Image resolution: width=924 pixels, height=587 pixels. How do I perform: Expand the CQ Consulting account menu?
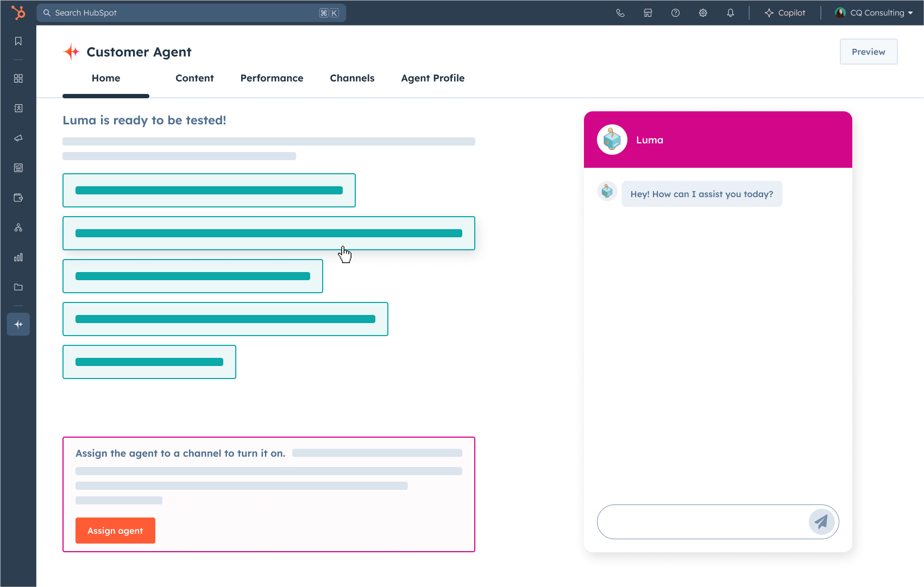(874, 13)
